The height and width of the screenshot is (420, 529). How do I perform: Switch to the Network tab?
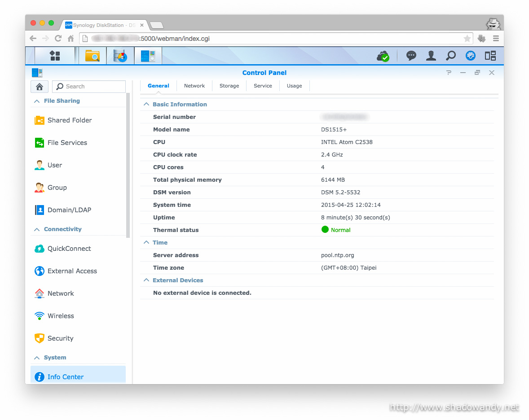tap(194, 86)
